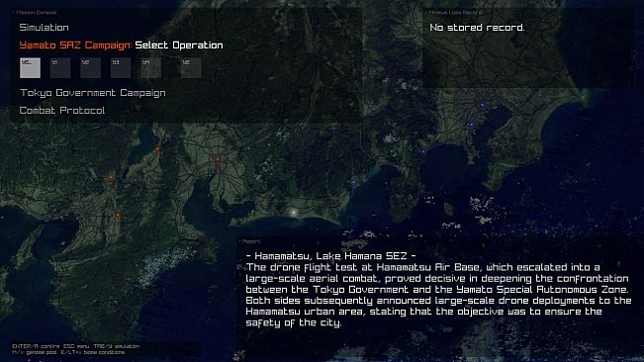Viewport: 644px width, 362px height.
Task: Click the northern blue Tokyo map marker
Action: (483, 106)
